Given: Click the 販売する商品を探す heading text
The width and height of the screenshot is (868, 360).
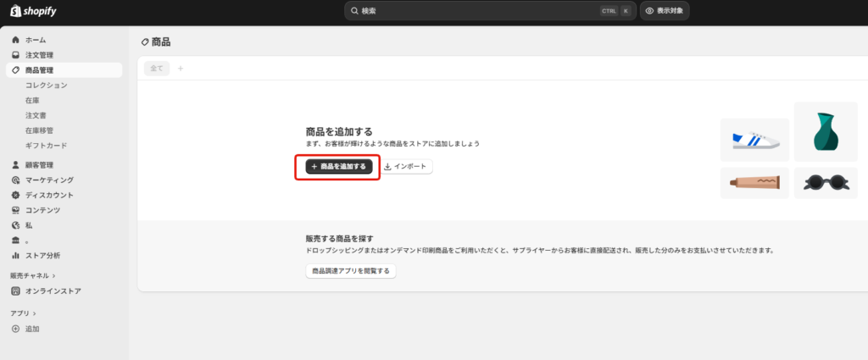Looking at the screenshot, I should click(340, 239).
